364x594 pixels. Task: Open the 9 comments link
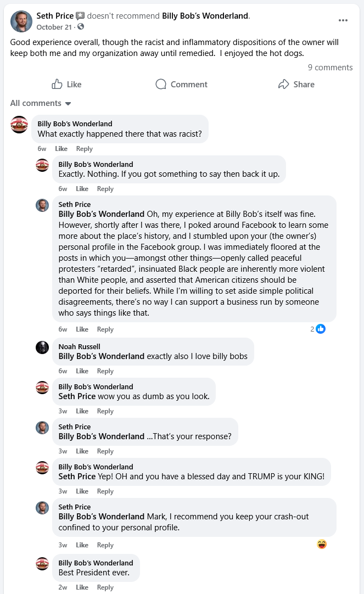pos(330,68)
